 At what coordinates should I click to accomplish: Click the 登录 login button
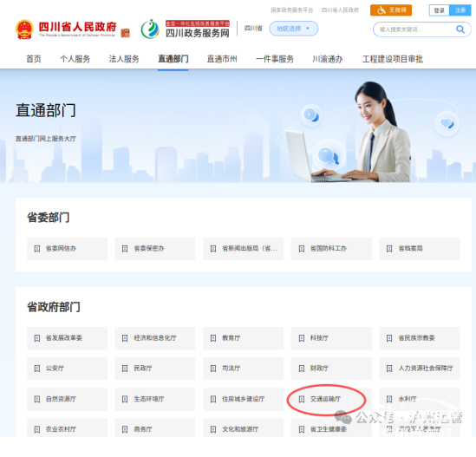point(439,10)
